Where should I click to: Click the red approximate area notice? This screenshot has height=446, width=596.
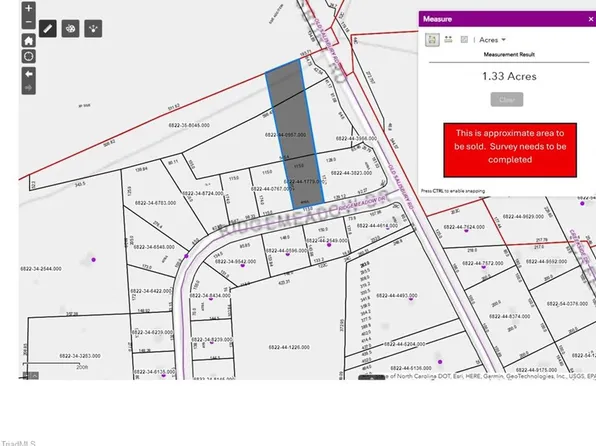tap(510, 150)
